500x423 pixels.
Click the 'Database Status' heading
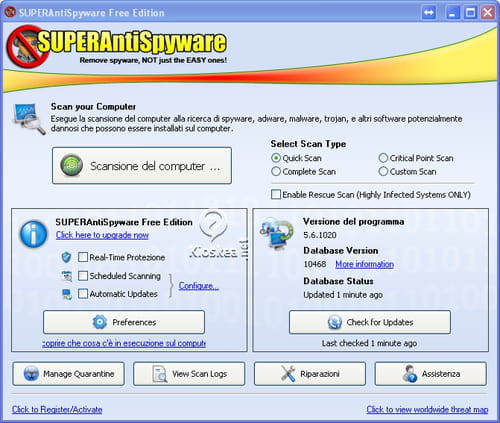pyautogui.click(x=338, y=281)
